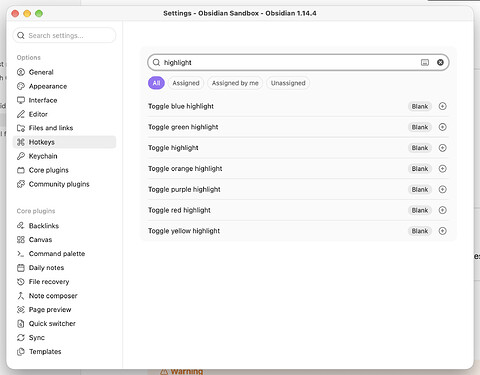Open Backlinks plugin settings
Viewport: 480px width, 375px height.
tap(64, 226)
